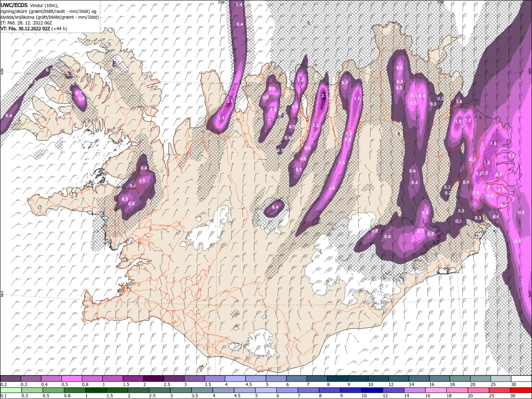Image resolution: width=532 pixels, height=399 pixels.
Task: Select the 0.3 swatch in the purple scale
Action: click(x=31, y=379)
